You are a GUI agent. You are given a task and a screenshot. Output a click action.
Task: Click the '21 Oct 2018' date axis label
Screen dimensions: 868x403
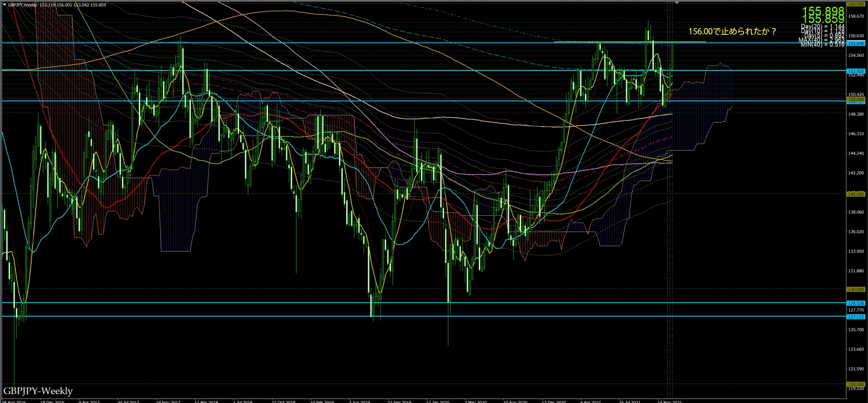[283, 401]
